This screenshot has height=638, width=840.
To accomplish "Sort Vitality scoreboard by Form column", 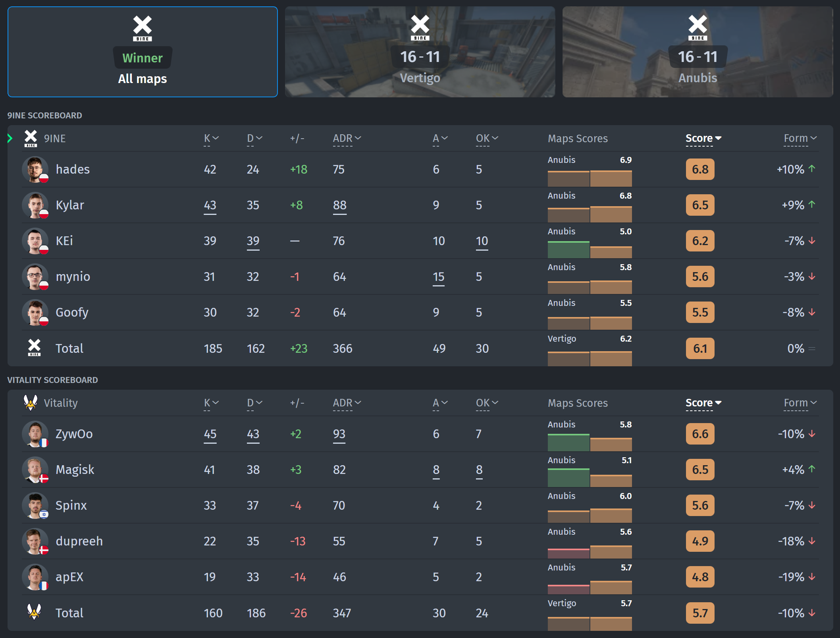I will (800, 403).
